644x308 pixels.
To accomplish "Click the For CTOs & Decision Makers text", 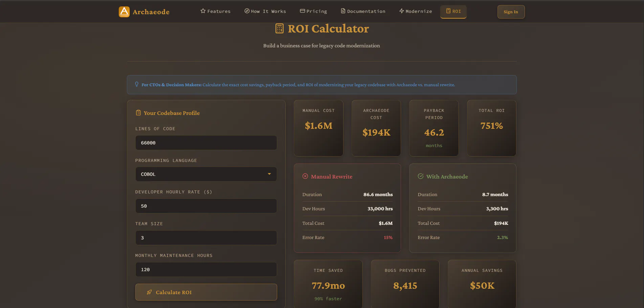I will coord(172,85).
